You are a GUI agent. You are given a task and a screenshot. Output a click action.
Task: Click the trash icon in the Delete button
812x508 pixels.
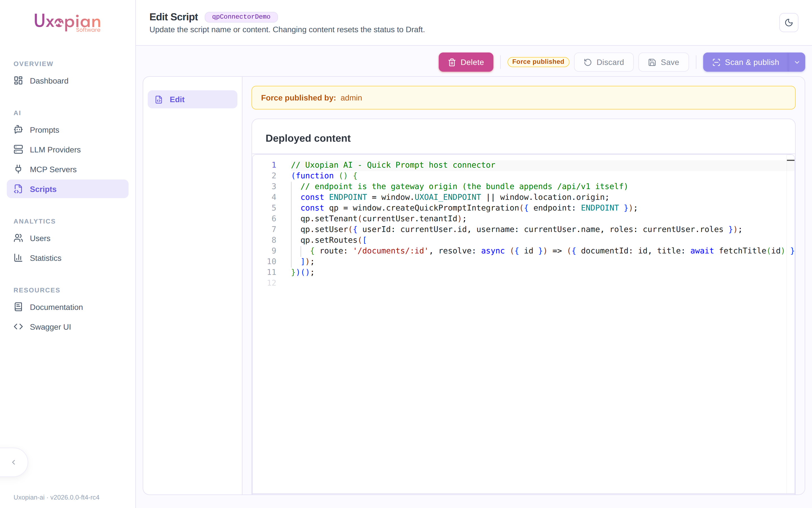point(452,62)
